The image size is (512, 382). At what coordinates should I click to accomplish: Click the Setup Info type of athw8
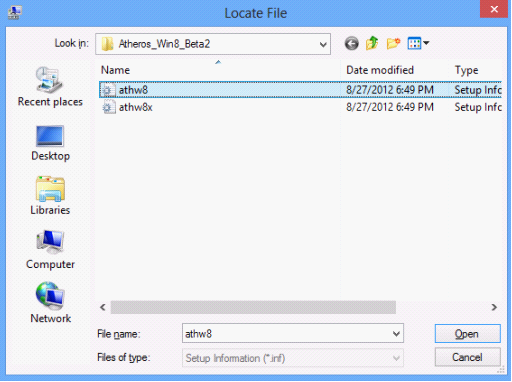(x=478, y=90)
